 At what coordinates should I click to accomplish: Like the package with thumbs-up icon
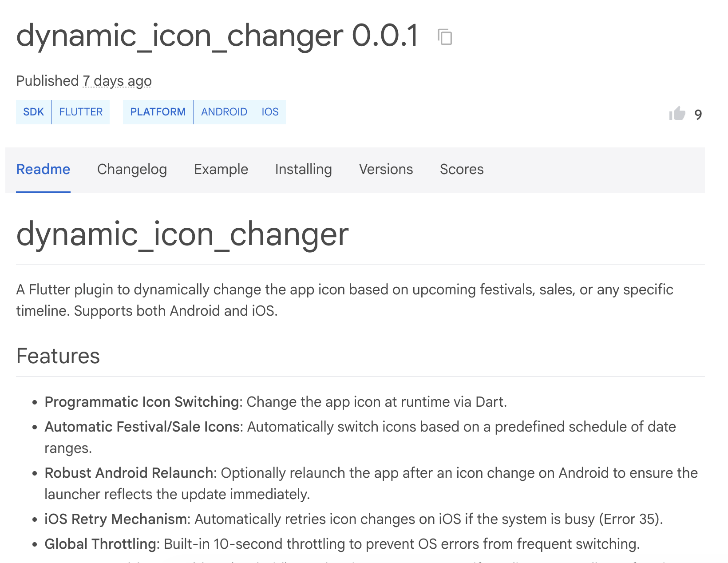coord(677,114)
